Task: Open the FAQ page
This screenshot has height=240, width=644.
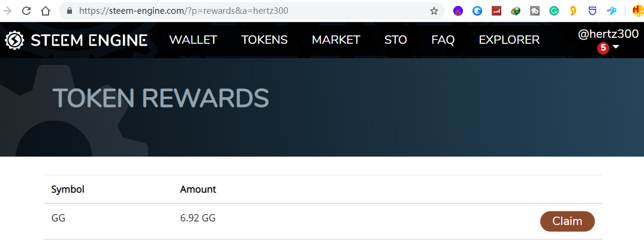Action: click(443, 40)
